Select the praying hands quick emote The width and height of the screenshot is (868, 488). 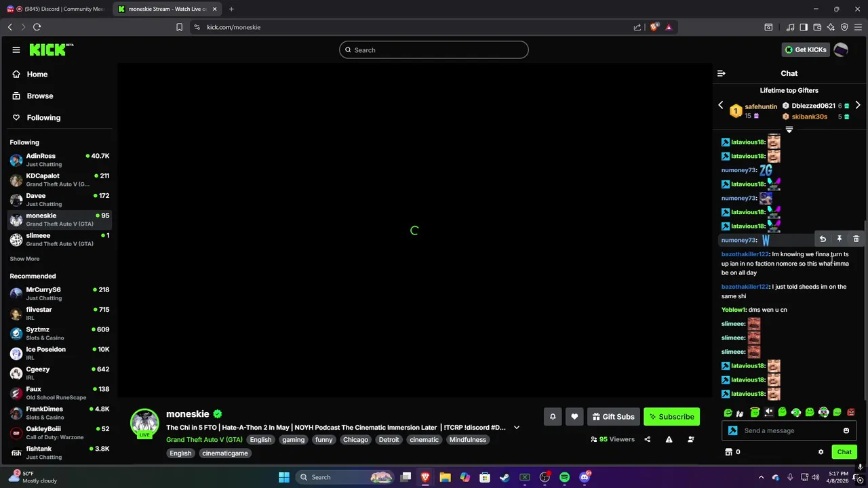tap(741, 412)
